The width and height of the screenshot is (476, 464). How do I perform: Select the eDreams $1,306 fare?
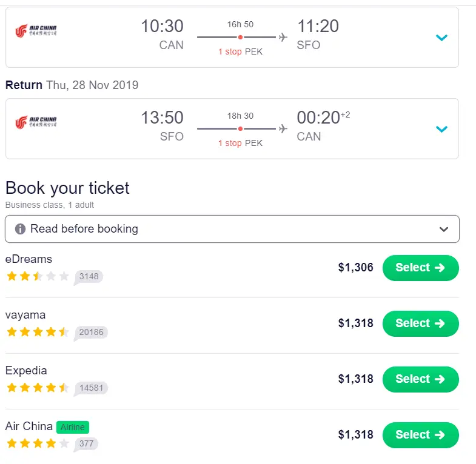[420, 268]
